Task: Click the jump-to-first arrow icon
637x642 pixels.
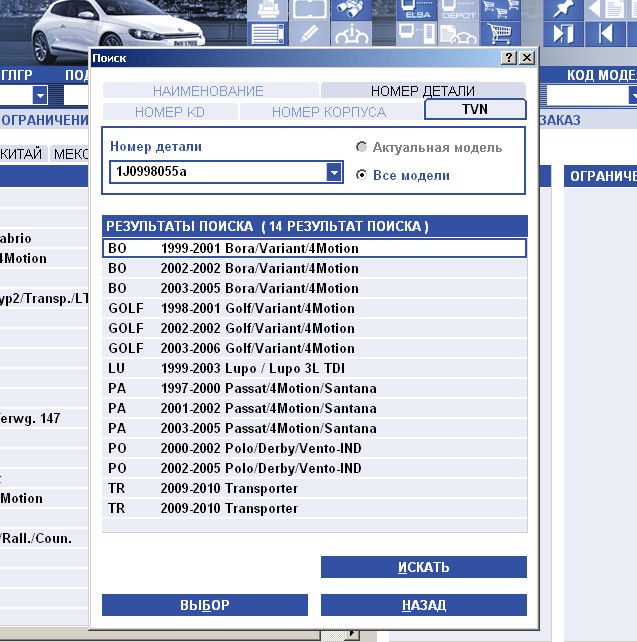Action: 605,34
